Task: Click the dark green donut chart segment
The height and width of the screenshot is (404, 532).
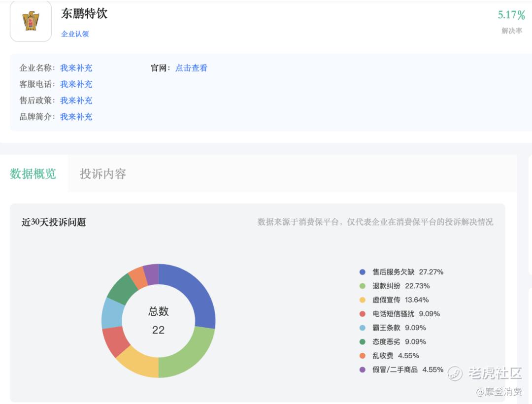Action: pyautogui.click(x=122, y=289)
